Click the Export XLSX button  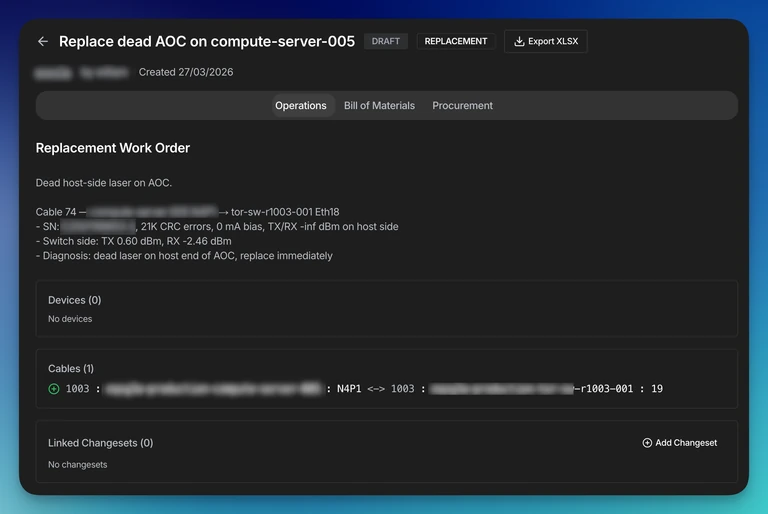tap(546, 42)
